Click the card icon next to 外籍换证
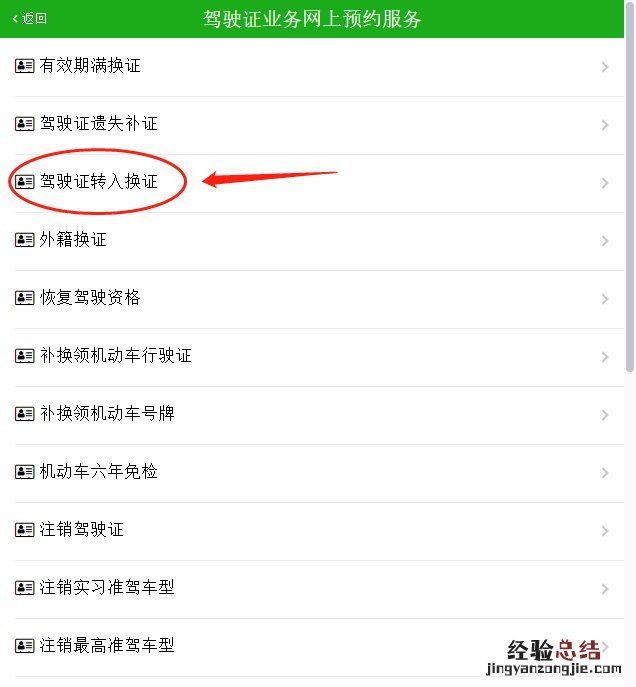Screen dimensions: 636x687 [x=25, y=240]
